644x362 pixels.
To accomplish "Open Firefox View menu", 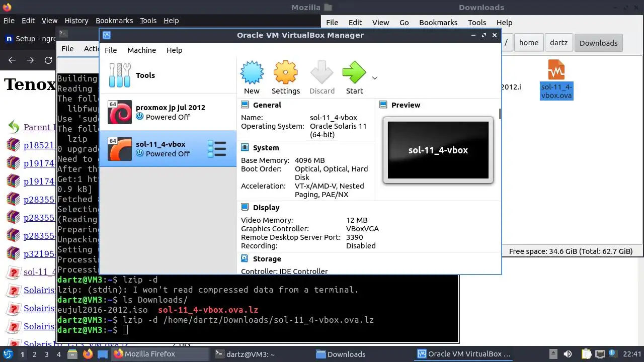I will (x=49, y=21).
